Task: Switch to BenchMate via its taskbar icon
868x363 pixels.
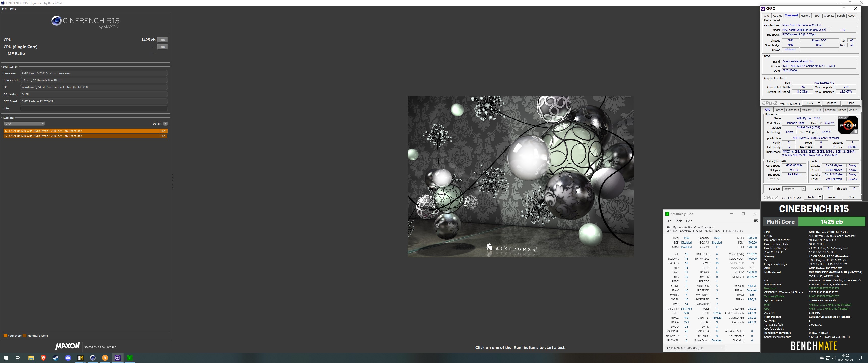Action: pyautogui.click(x=80, y=358)
